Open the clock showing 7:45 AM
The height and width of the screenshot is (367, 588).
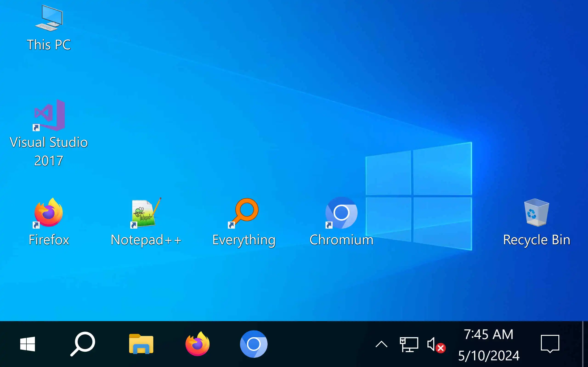pos(488,334)
